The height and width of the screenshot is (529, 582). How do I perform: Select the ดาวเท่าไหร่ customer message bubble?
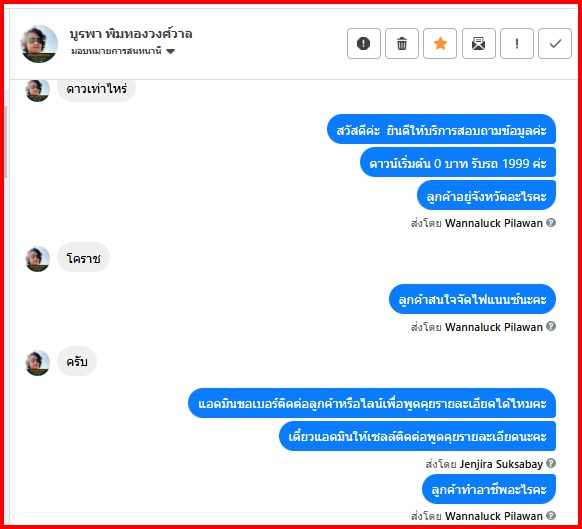97,89
